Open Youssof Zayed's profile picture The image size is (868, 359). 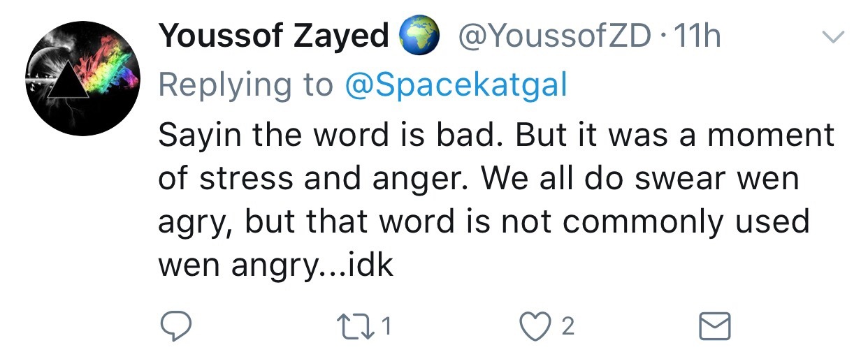(82, 78)
